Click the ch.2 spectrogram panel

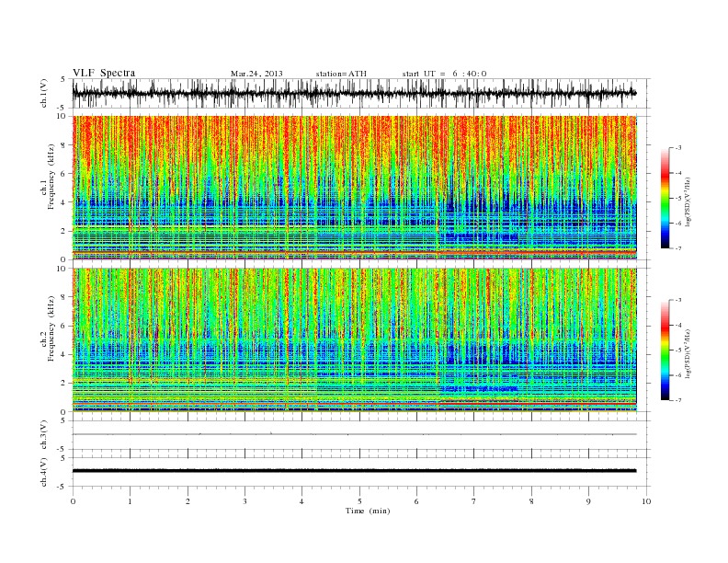[355, 340]
